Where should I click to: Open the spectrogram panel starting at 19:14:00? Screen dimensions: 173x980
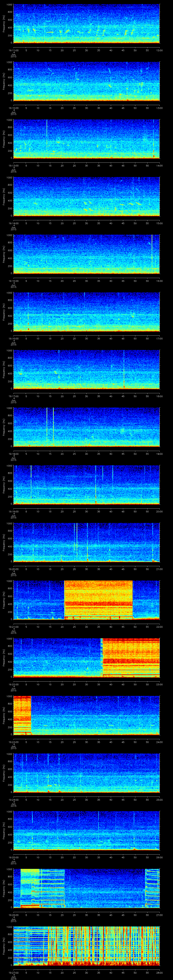click(87, 197)
